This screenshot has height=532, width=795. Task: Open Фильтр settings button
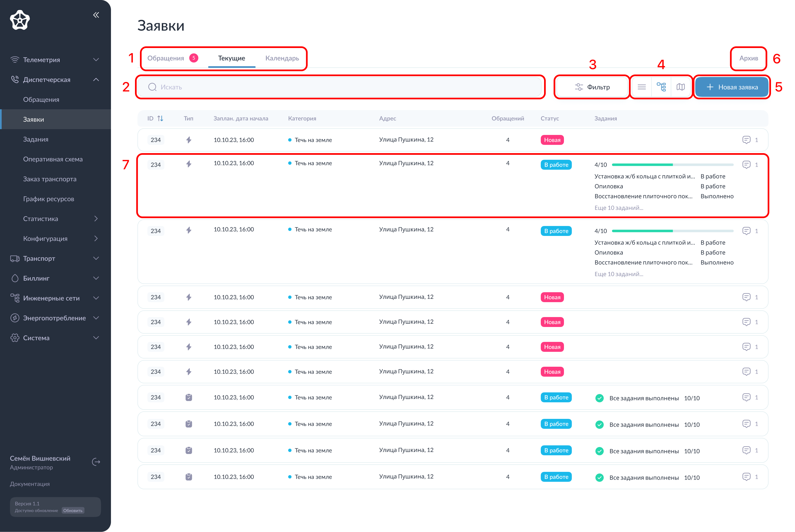pos(592,87)
